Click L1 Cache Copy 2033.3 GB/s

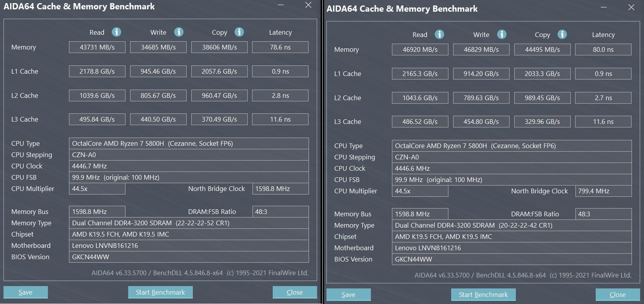point(542,74)
